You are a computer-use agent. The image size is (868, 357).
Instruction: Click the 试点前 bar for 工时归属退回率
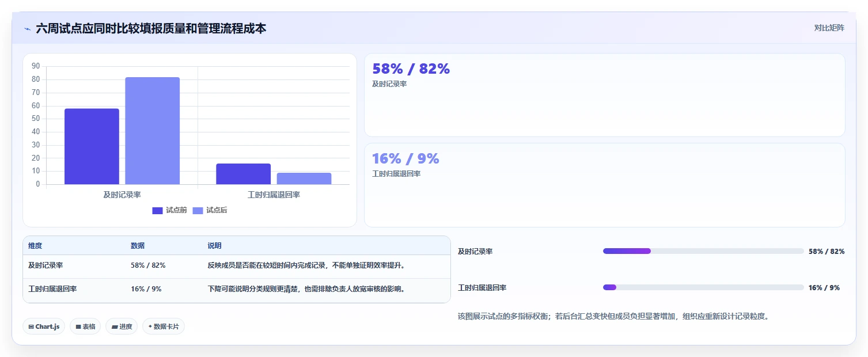(x=243, y=174)
